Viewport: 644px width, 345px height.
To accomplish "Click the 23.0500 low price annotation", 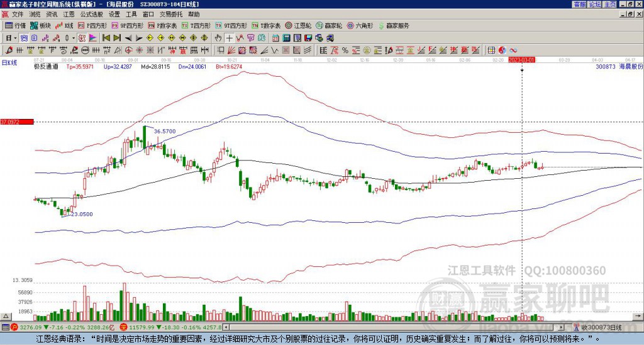I will pyautogui.click(x=81, y=214).
